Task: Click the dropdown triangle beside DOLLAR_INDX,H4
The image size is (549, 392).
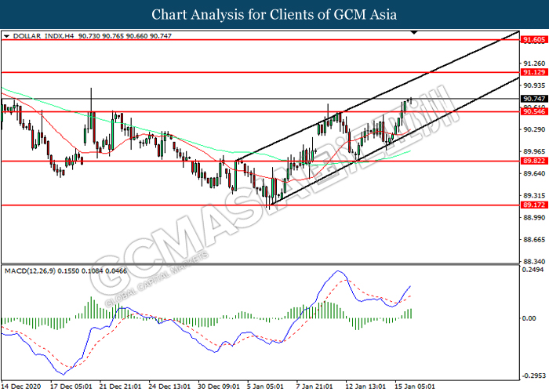Action: 6,36
